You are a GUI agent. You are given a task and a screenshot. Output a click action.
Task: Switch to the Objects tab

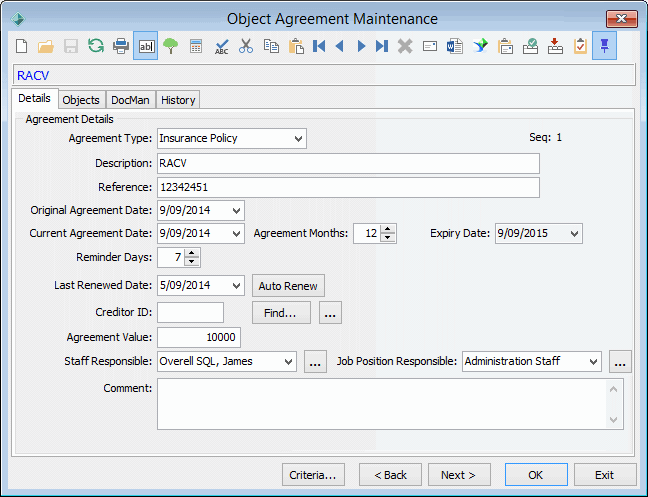tap(81, 100)
